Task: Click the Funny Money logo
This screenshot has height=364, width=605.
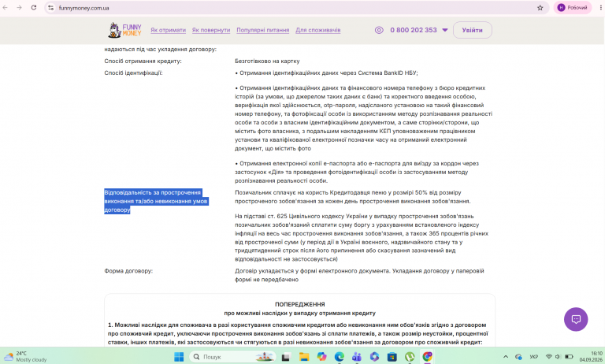Action: [124, 30]
